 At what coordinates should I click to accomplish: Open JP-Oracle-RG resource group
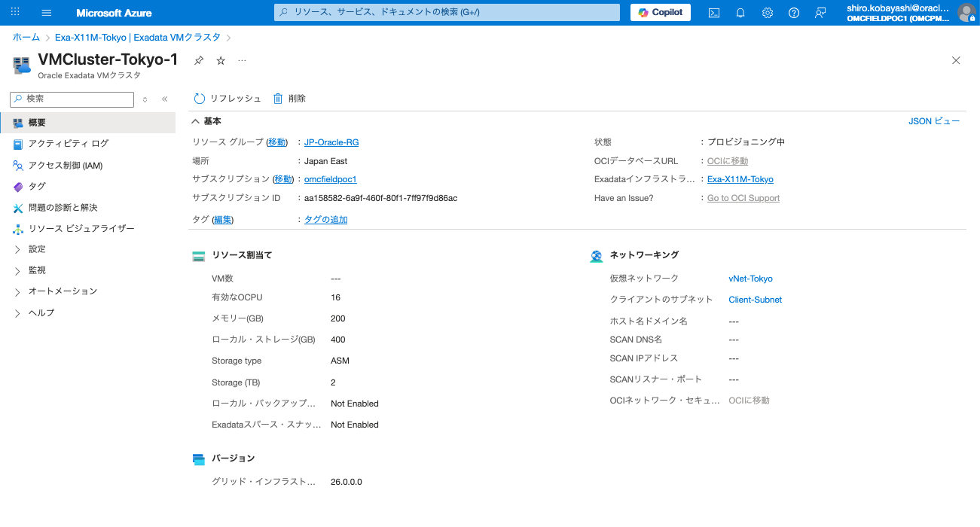tap(331, 142)
